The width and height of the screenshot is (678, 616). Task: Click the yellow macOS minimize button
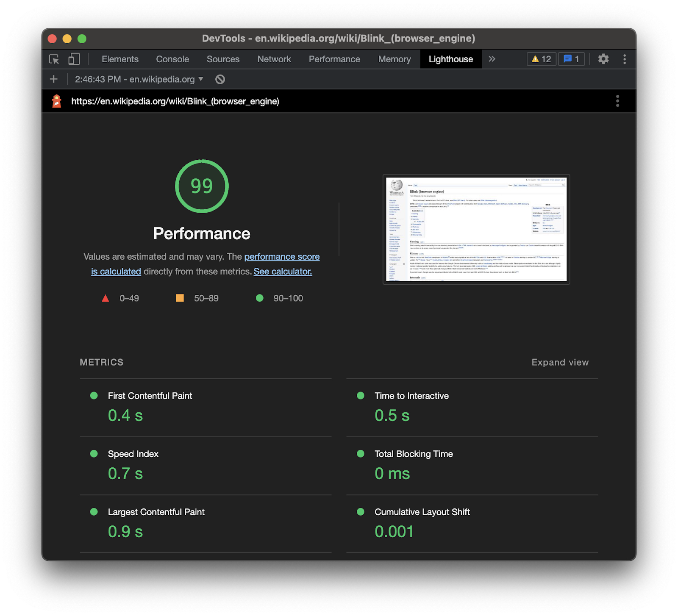[67, 39]
